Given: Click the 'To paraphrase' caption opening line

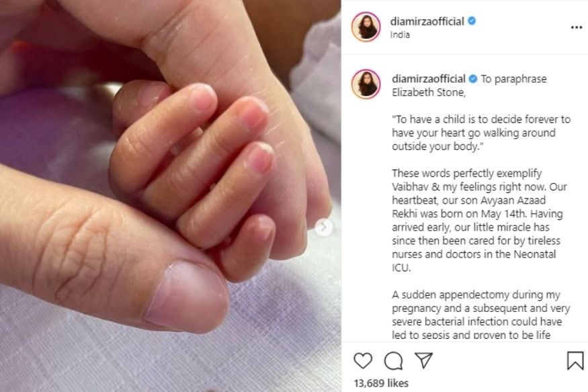Looking at the screenshot, I should tap(470, 85).
